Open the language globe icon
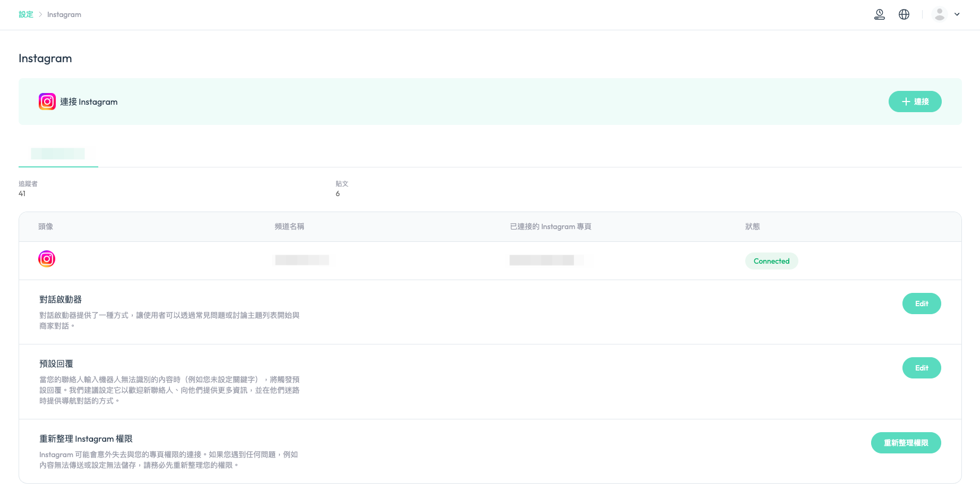The width and height of the screenshot is (980, 497). [x=904, y=14]
